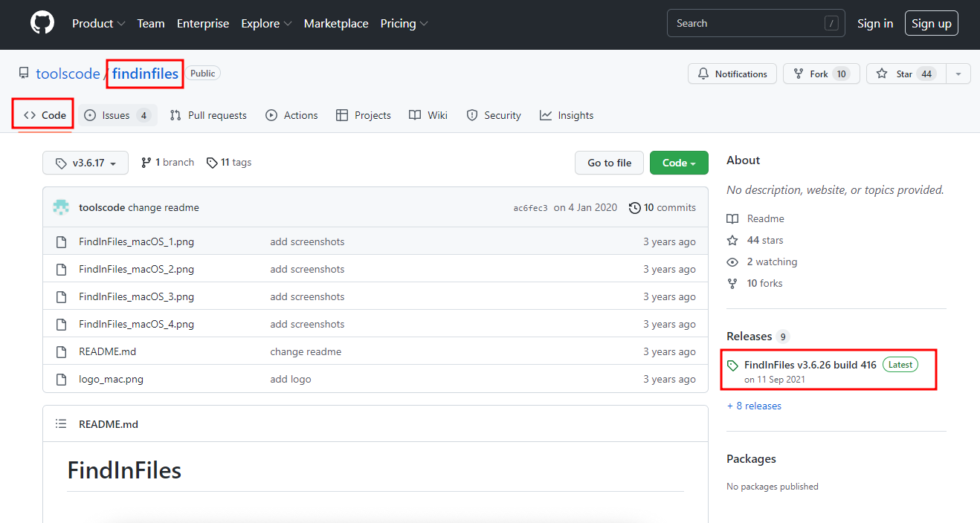Open the 'change readme' latest commit message
Viewport: 980px width, 523px height.
164,207
